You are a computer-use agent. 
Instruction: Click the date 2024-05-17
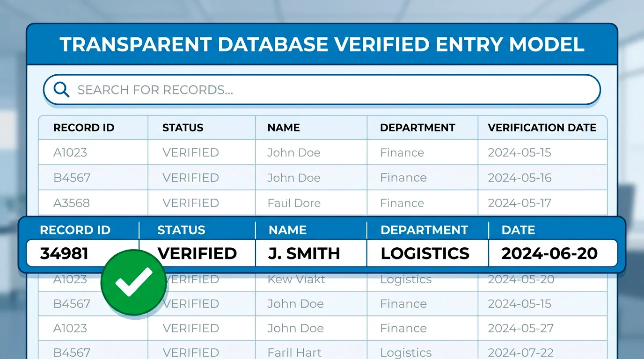520,203
